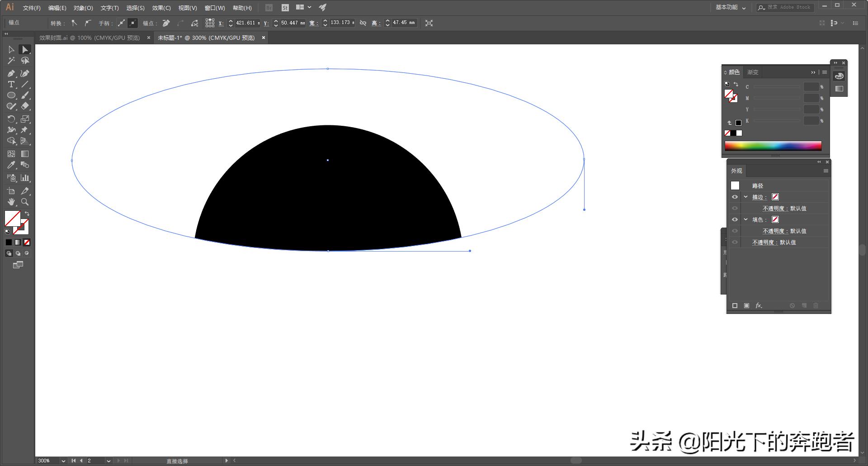Set color mode to None in toolbox
The height and width of the screenshot is (466, 868).
coord(27,243)
